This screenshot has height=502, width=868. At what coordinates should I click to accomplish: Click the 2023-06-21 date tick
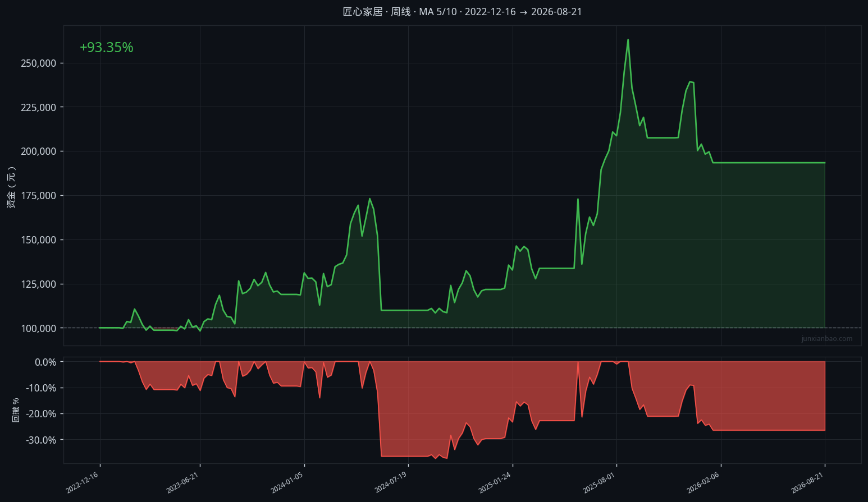tap(182, 482)
